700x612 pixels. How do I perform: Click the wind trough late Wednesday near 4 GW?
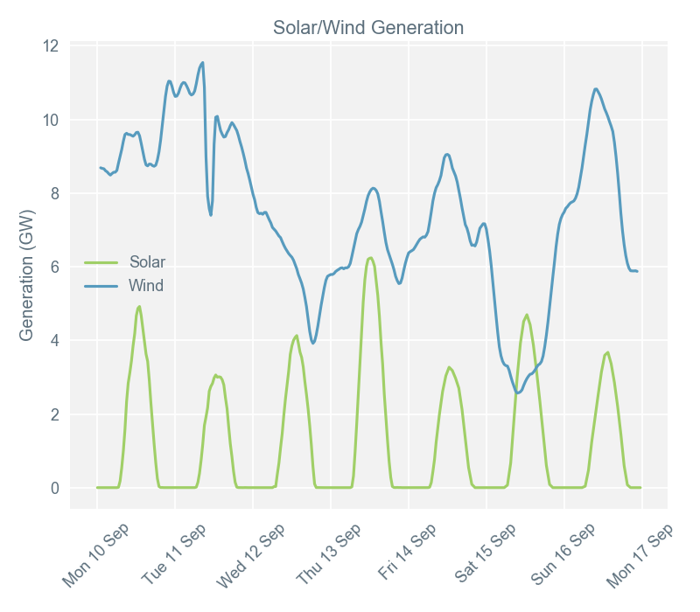coord(313,343)
